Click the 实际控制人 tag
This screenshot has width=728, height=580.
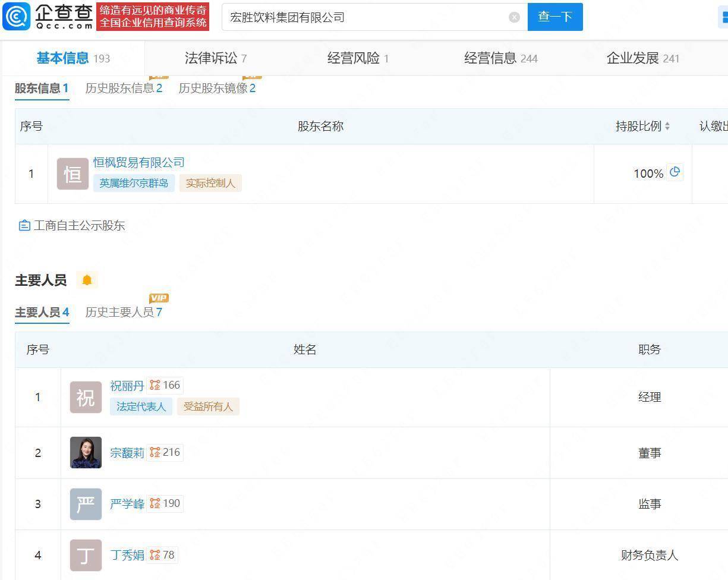pos(210,183)
